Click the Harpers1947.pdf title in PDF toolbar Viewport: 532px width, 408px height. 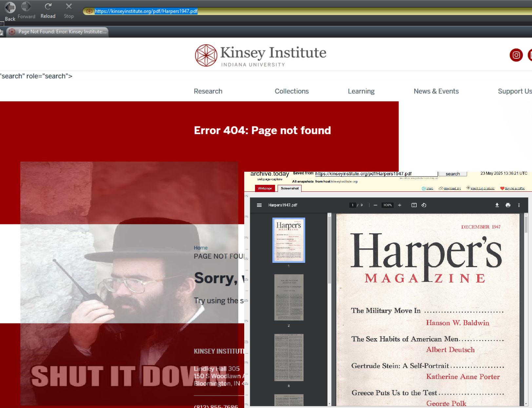[x=283, y=205]
